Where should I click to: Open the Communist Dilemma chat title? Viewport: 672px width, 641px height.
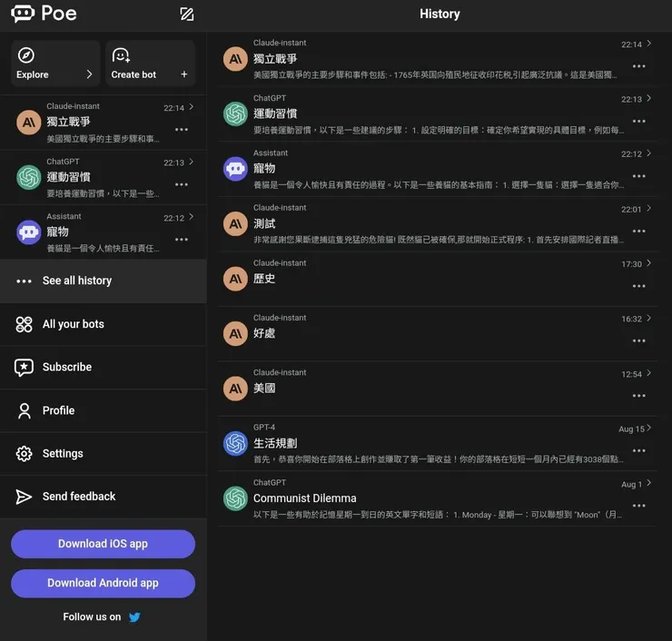tap(305, 498)
